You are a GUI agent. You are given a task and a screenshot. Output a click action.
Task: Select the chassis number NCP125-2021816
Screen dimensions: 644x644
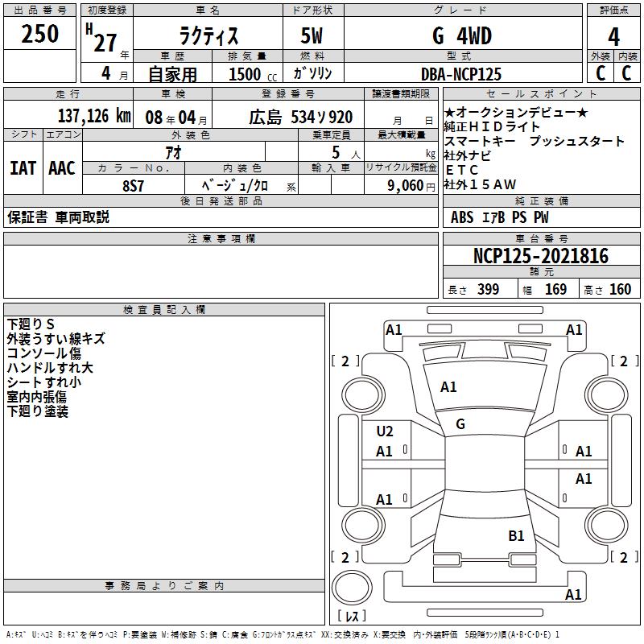(x=541, y=256)
